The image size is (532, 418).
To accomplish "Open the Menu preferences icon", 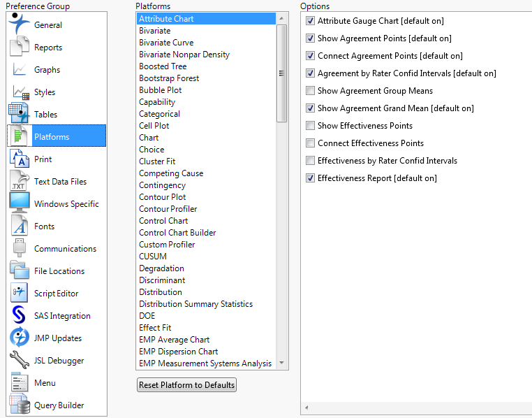I will pyautogui.click(x=19, y=382).
